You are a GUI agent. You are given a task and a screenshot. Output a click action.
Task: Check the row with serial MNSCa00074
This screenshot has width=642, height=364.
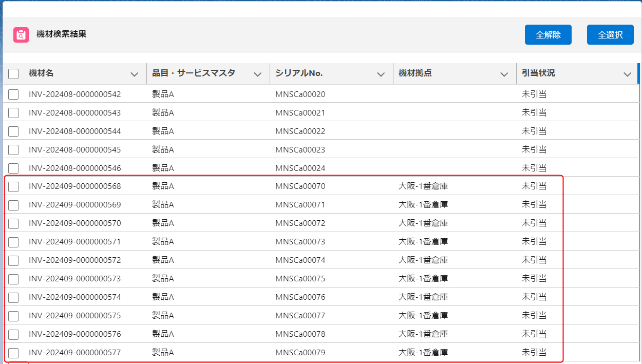(13, 261)
